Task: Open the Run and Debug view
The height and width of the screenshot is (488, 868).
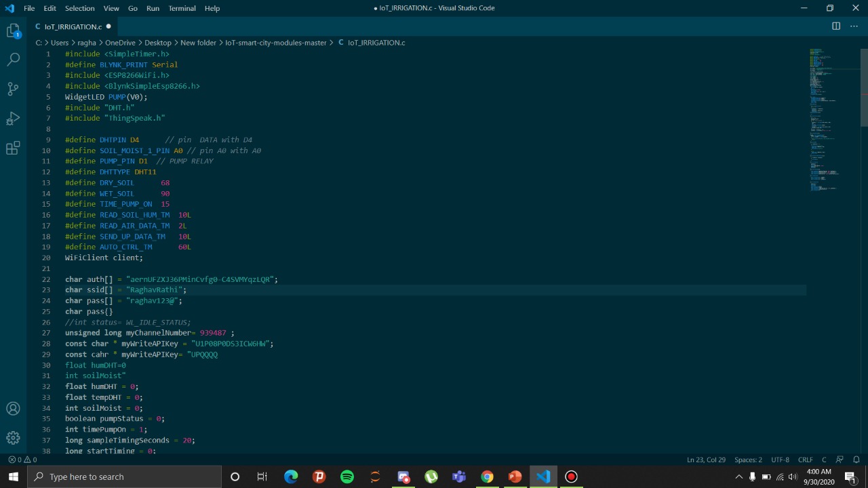Action: point(13,119)
